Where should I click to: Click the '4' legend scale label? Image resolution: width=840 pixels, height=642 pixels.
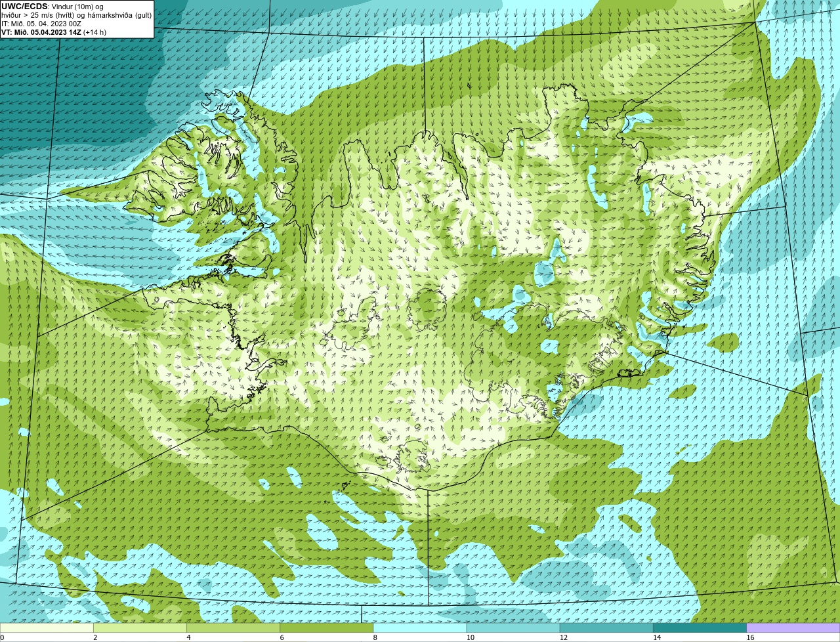(x=188, y=637)
